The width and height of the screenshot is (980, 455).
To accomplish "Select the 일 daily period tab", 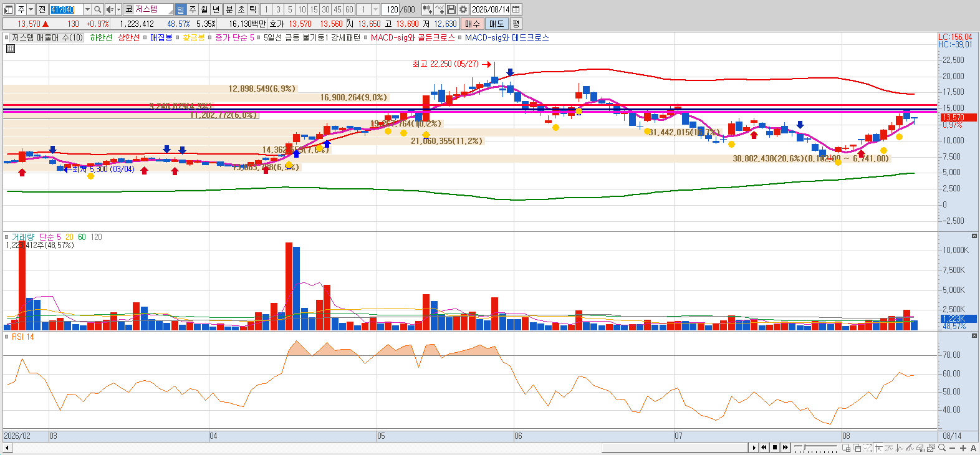I will (181, 9).
